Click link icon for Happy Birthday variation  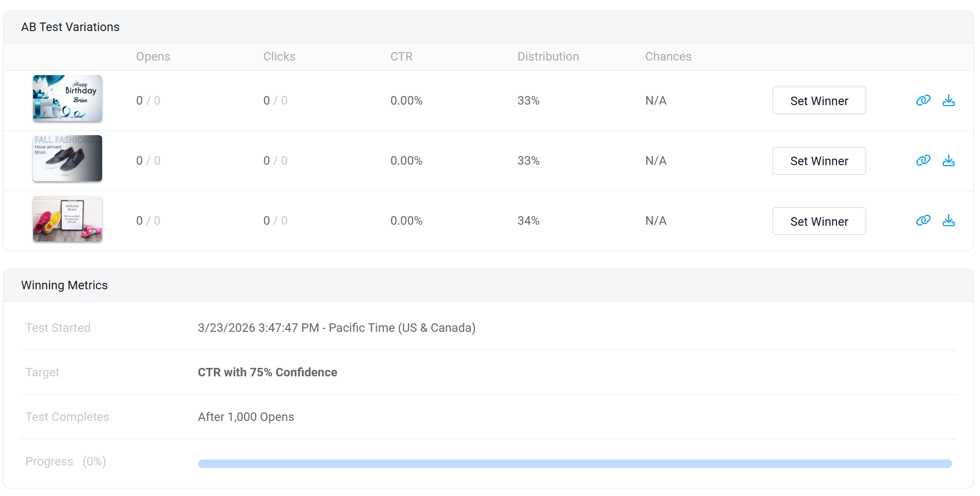(x=923, y=101)
